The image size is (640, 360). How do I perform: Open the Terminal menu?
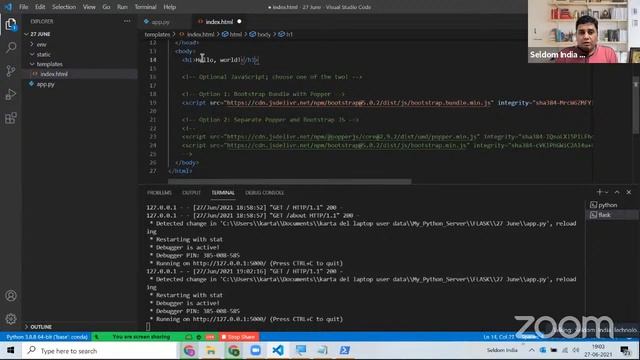pos(145,7)
